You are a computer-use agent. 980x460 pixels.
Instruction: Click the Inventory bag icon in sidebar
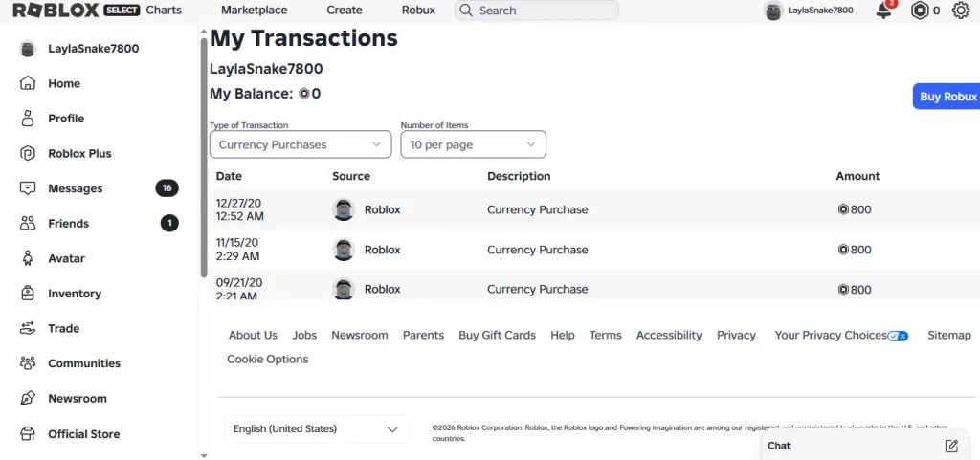(28, 293)
